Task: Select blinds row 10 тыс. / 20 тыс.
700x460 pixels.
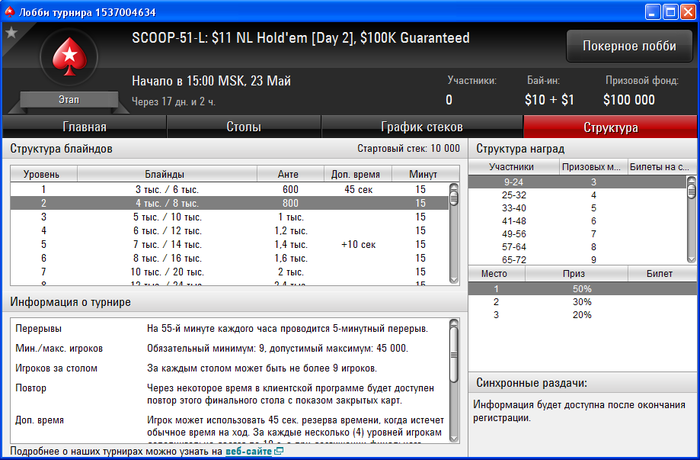Action: pos(229,272)
